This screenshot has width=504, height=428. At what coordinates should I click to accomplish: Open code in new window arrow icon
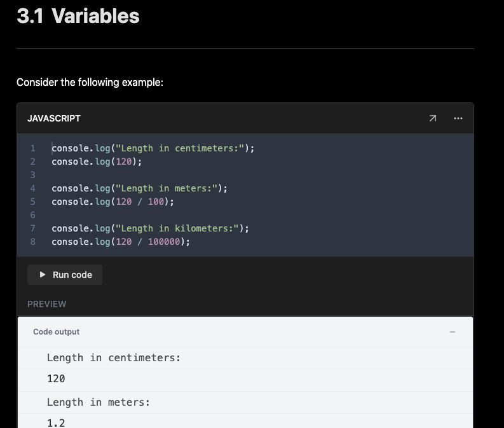tap(433, 118)
